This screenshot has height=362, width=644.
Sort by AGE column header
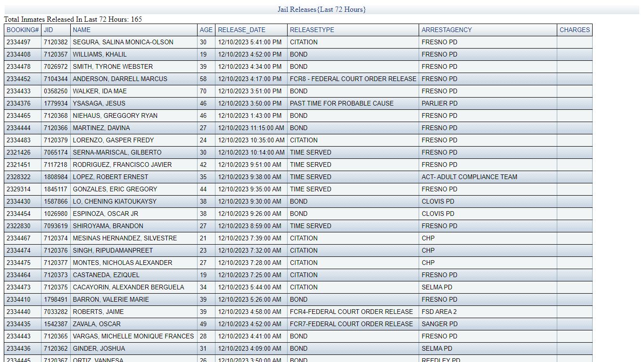click(x=206, y=30)
